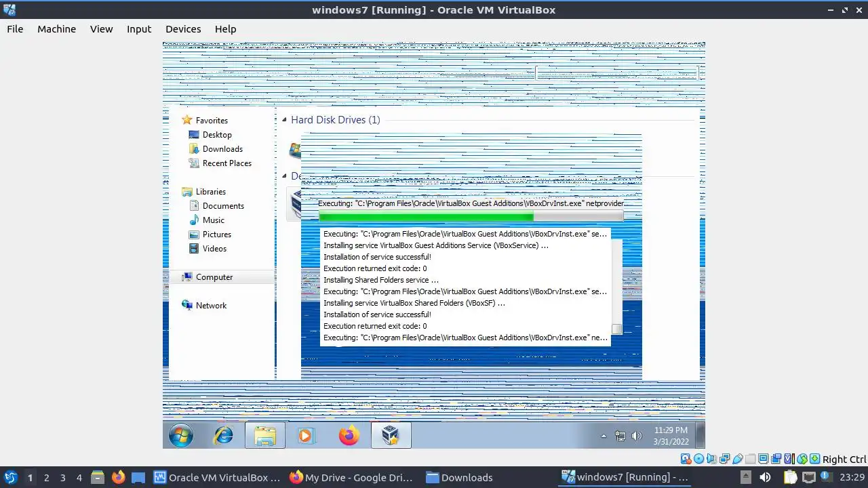This screenshot has height=488, width=868.
Task: Open host clipboard manager tray icon
Action: coord(790,477)
